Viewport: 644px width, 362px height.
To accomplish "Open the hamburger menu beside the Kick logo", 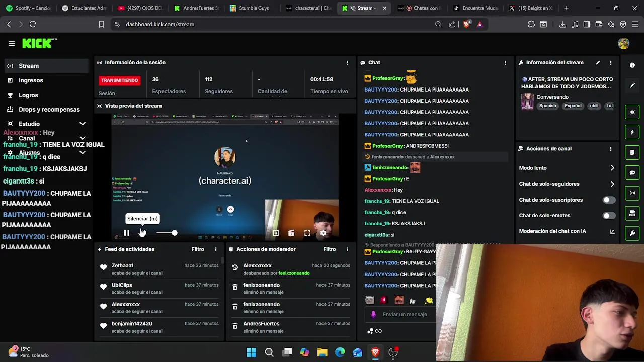I will (x=12, y=44).
